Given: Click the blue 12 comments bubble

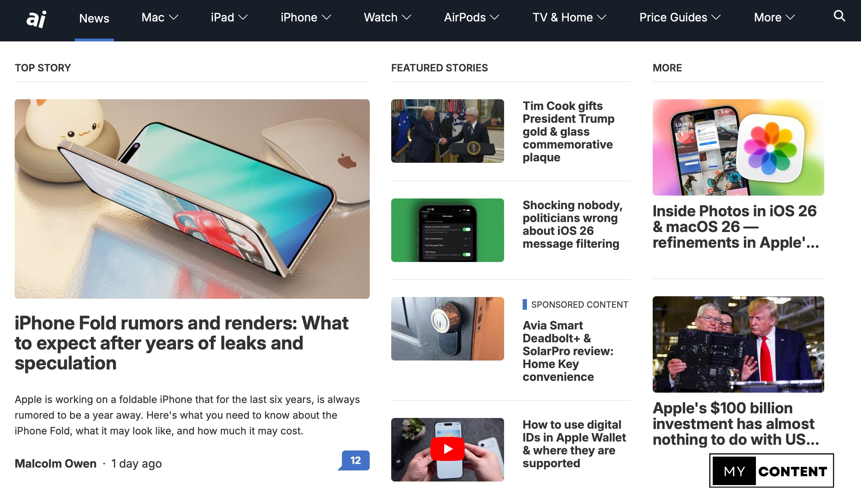Looking at the screenshot, I should [354, 460].
